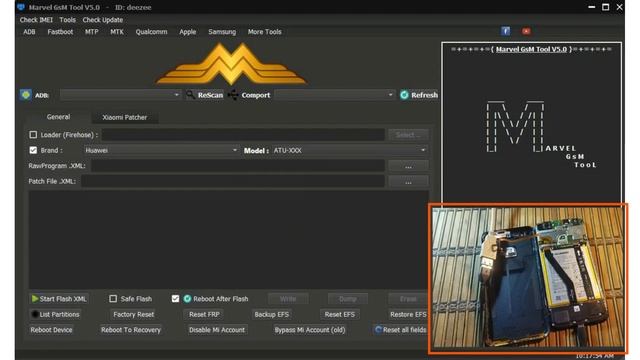
Task: Open the Tools menu
Action: click(x=67, y=20)
